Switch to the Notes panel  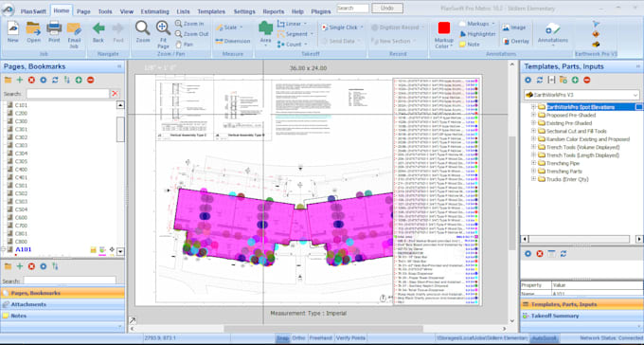(x=63, y=316)
